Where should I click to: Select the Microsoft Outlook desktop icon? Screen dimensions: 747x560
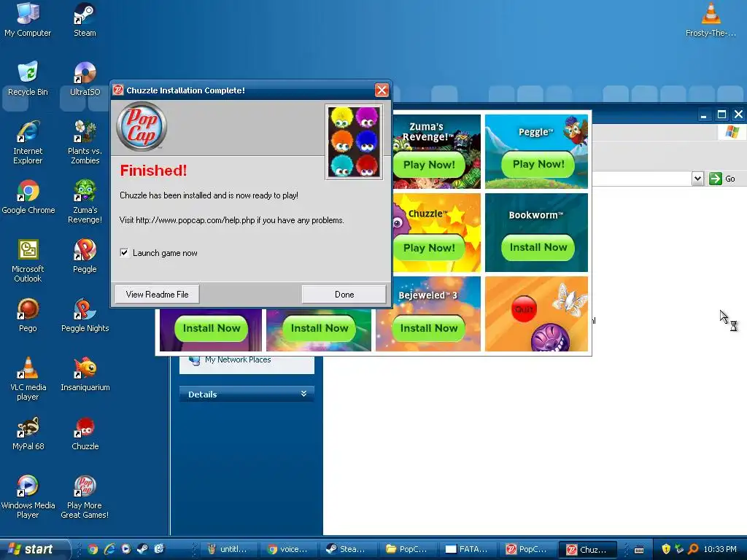[28, 260]
